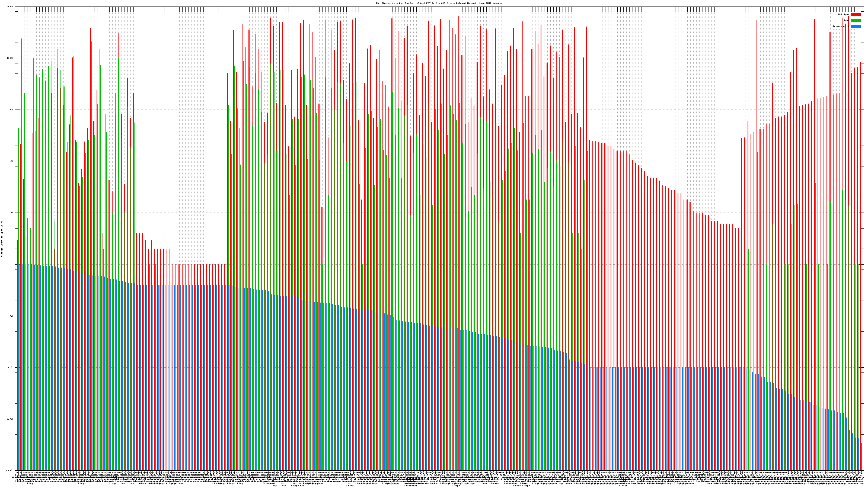Screen dimensions: 868x488
Task: Click the 10000 y-axis tick label
Action: tap(11, 58)
